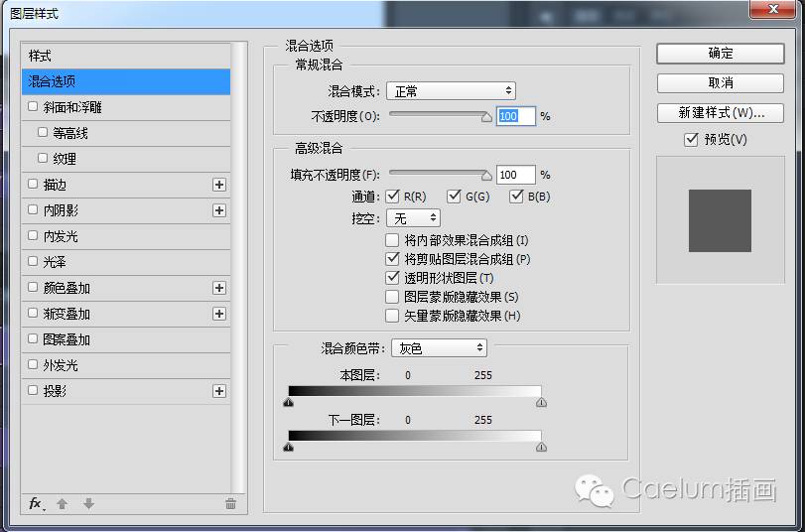This screenshot has height=532, width=805.
Task: Check 将内部效果混合成组 option
Action: point(392,240)
